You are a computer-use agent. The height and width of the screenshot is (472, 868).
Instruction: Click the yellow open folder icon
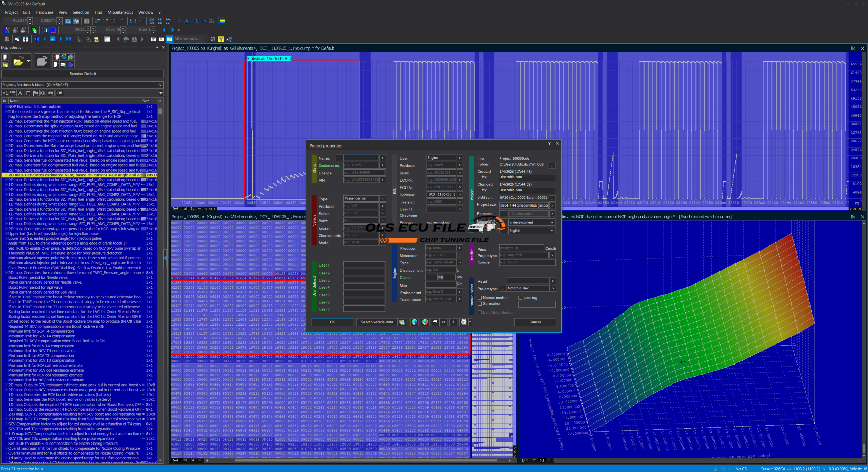pos(18,61)
